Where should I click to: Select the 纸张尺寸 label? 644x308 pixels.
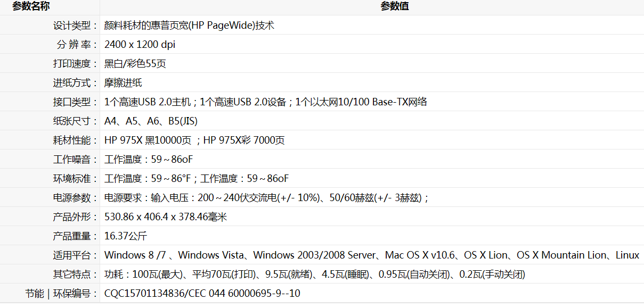[x=75, y=121]
